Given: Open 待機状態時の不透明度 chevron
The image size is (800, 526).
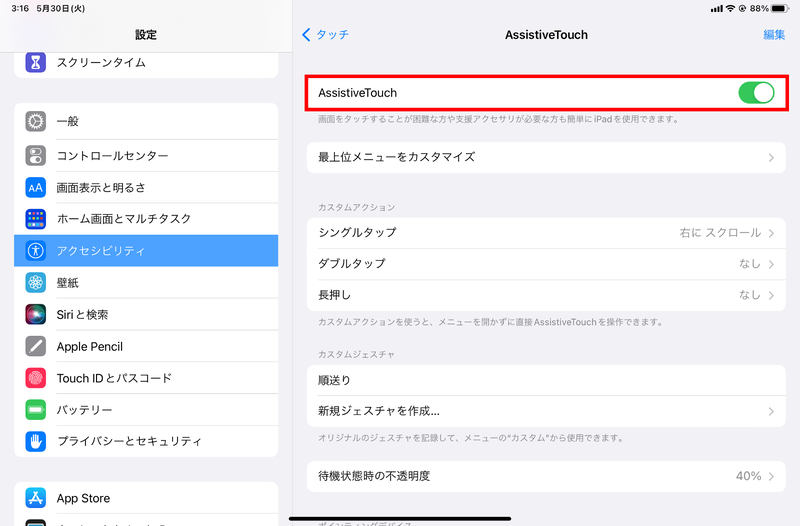Looking at the screenshot, I should click(771, 477).
